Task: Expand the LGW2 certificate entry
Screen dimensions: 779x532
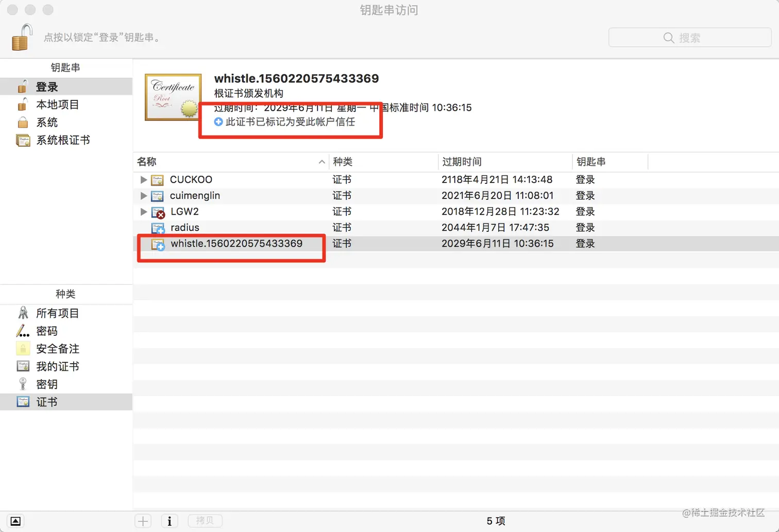Action: click(x=143, y=212)
